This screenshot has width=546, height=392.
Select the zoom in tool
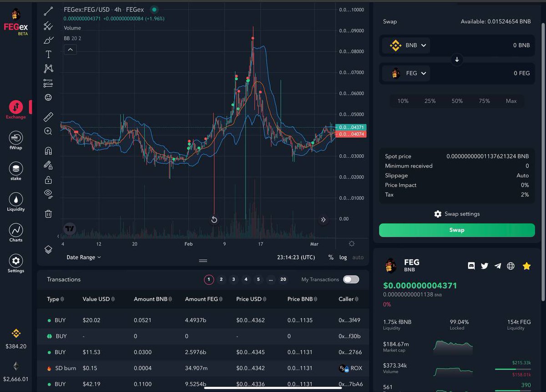click(48, 131)
